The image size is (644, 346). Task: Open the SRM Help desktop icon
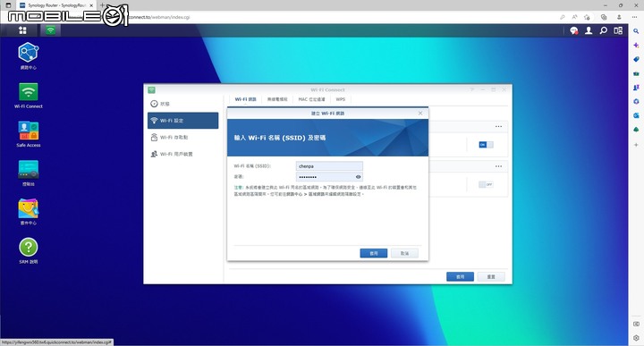click(x=29, y=250)
